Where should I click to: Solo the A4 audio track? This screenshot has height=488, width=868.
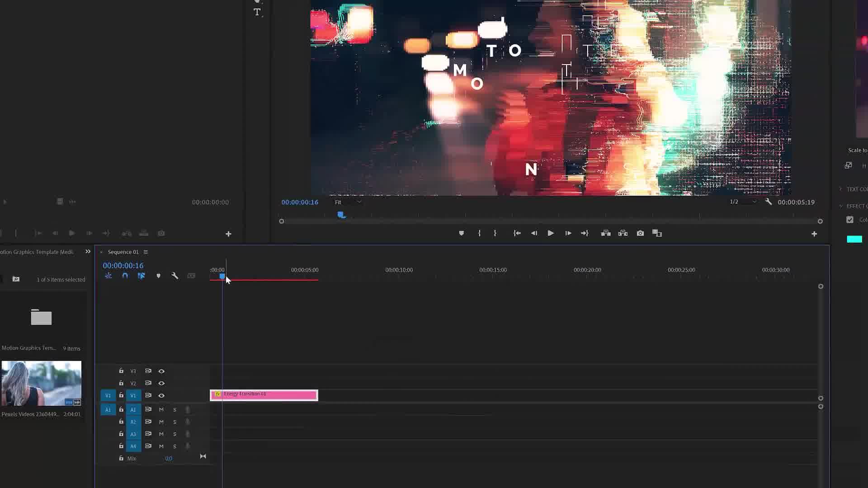(x=175, y=446)
